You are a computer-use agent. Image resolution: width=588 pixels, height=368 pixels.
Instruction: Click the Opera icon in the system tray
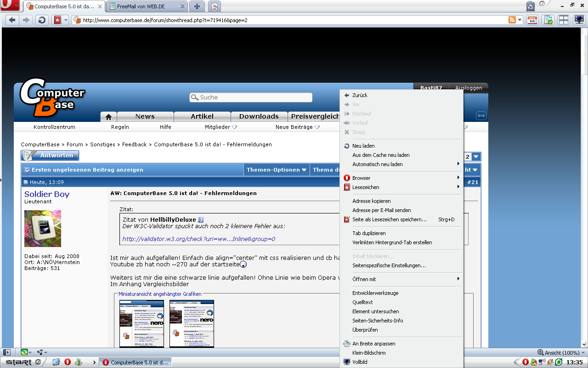526,362
